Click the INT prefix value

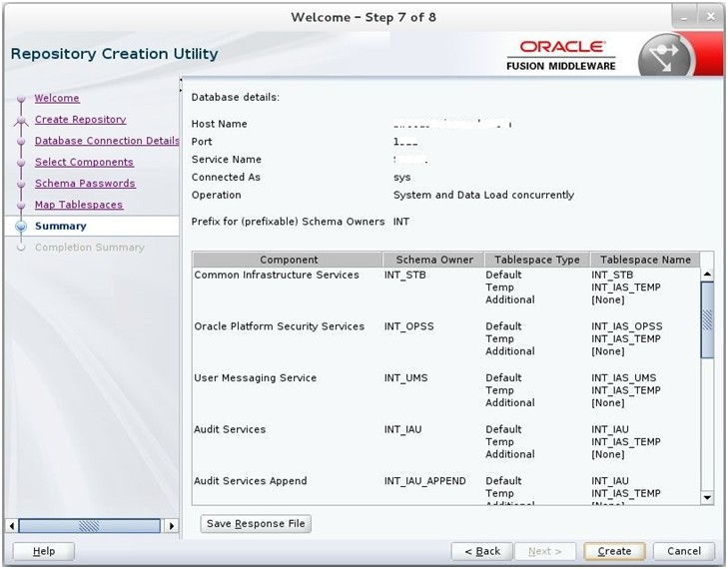[401, 222]
